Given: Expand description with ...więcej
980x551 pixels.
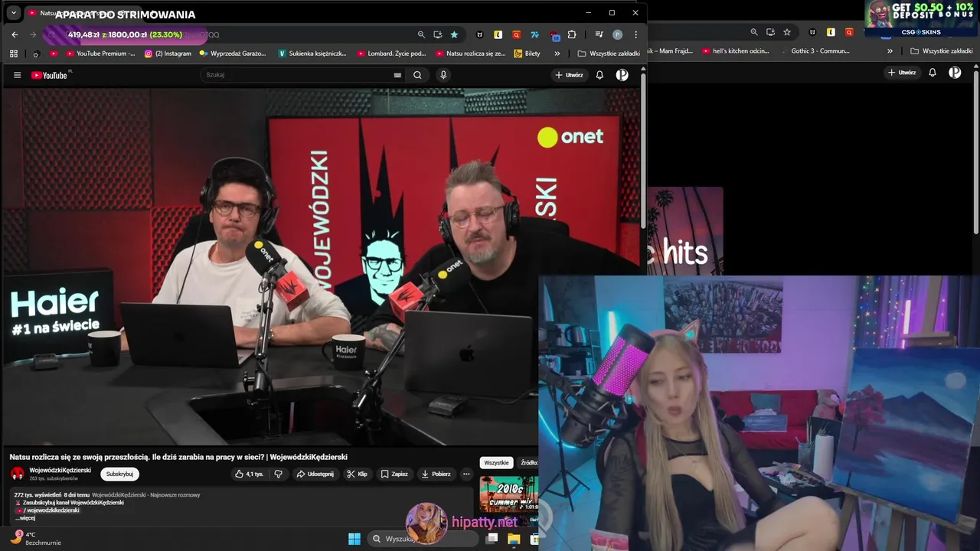Looking at the screenshot, I should (25, 518).
